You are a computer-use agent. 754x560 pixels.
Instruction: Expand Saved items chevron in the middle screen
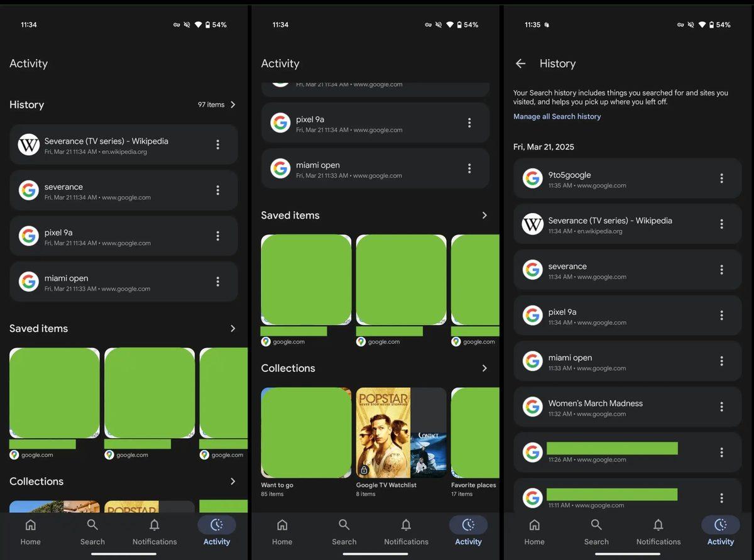(x=484, y=215)
